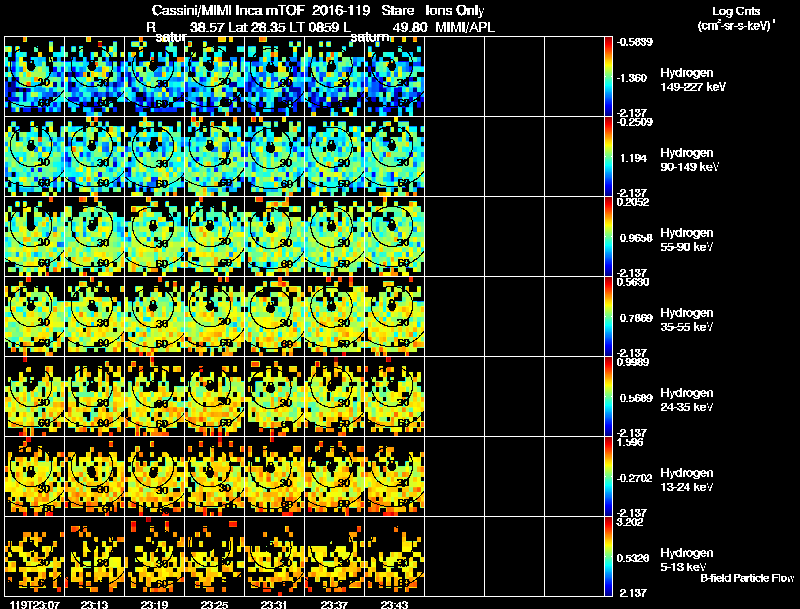Click the 'MIMI/APL' header text

pos(465,27)
